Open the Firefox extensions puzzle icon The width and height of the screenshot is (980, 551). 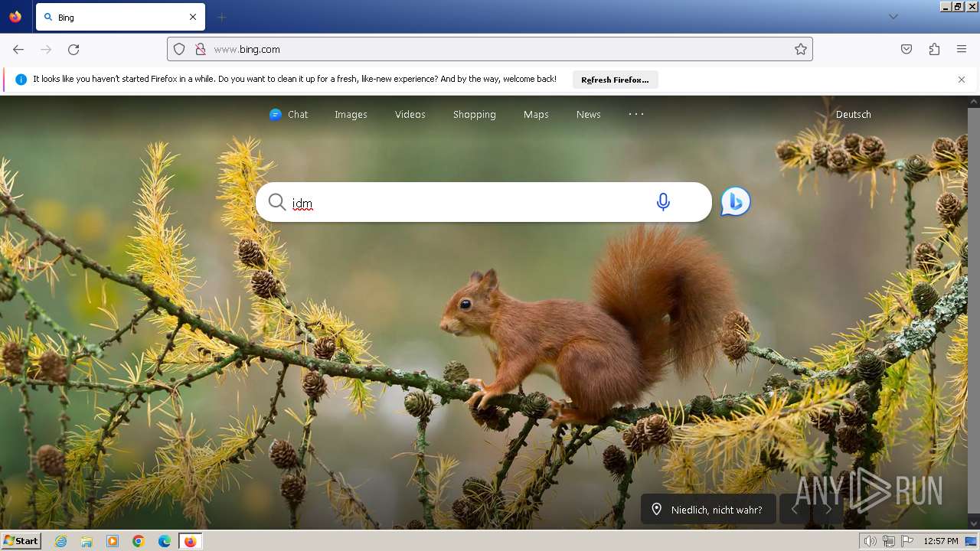click(x=934, y=49)
